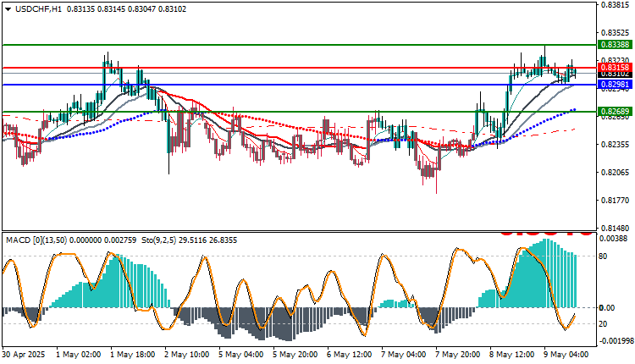635x364 pixels.
Task: Select the red 0.83158 price level label
Action: pos(615,68)
